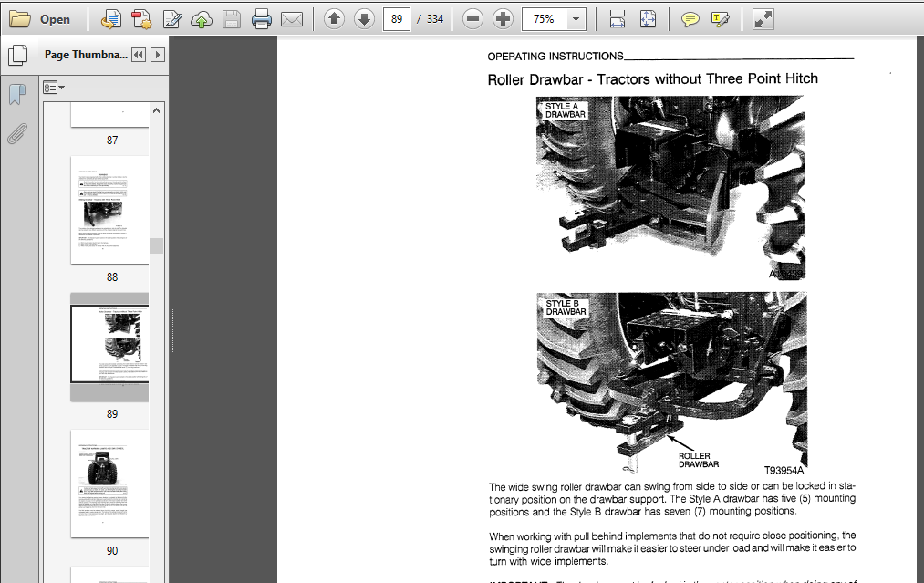Collapse the thumbnails panel with double arrow

point(139,55)
